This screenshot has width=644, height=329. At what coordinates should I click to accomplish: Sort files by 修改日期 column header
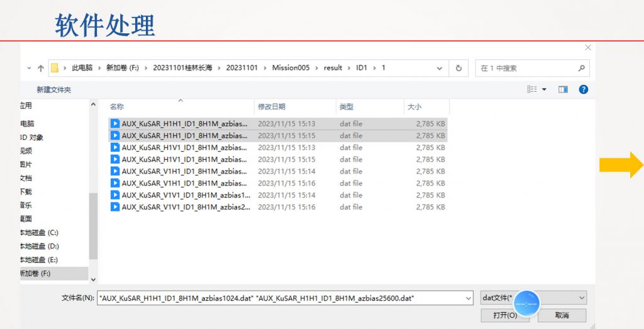[271, 107]
